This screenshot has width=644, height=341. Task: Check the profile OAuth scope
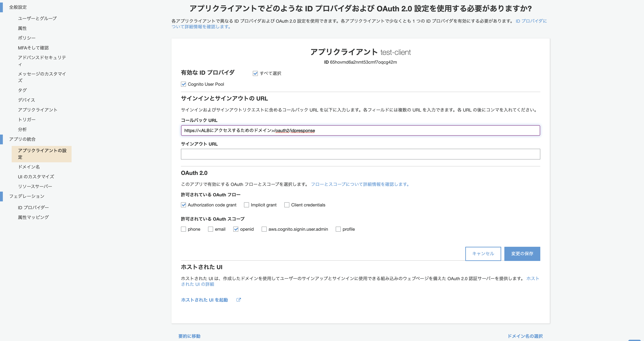(x=339, y=229)
